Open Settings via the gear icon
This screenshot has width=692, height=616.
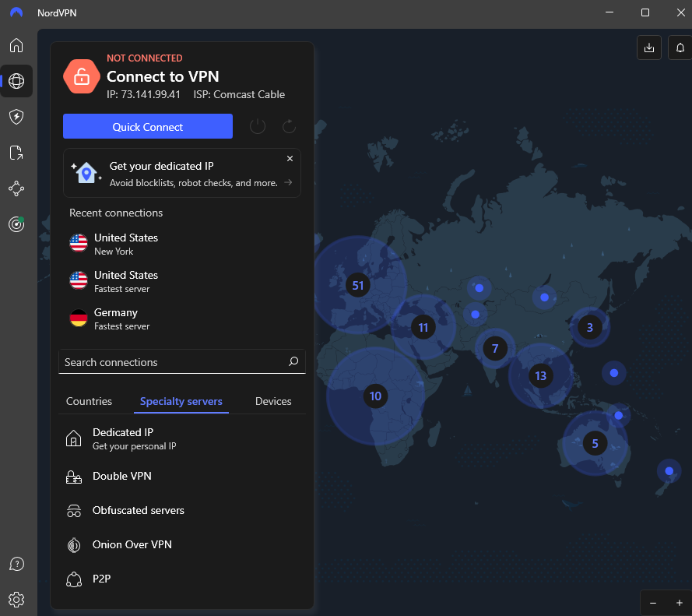(16, 600)
